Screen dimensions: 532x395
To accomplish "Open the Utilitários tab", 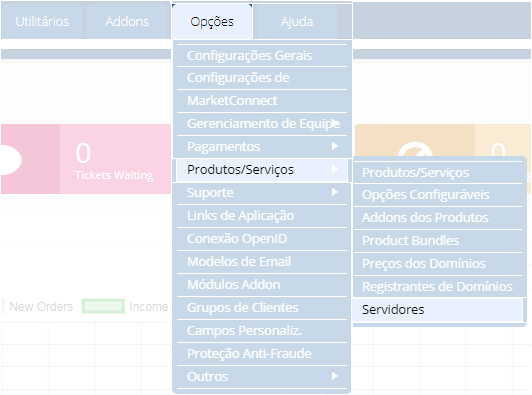I will 42,21.
